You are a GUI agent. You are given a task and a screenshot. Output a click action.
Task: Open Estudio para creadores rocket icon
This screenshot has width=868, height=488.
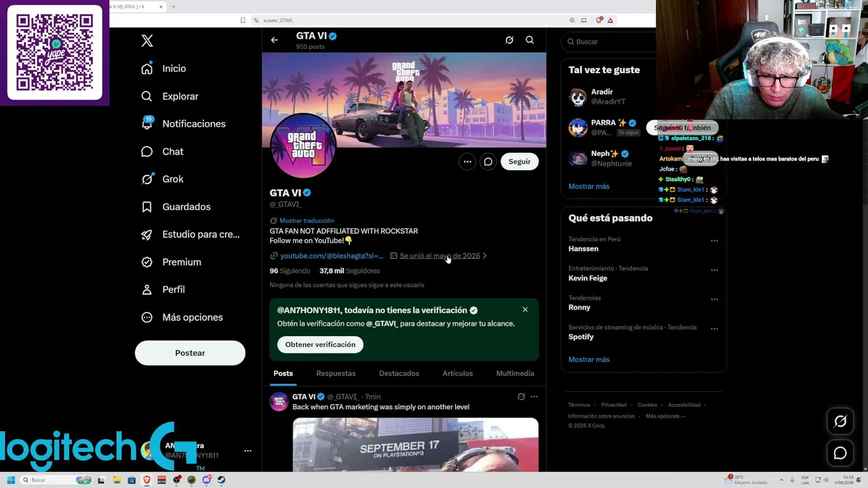click(x=147, y=235)
